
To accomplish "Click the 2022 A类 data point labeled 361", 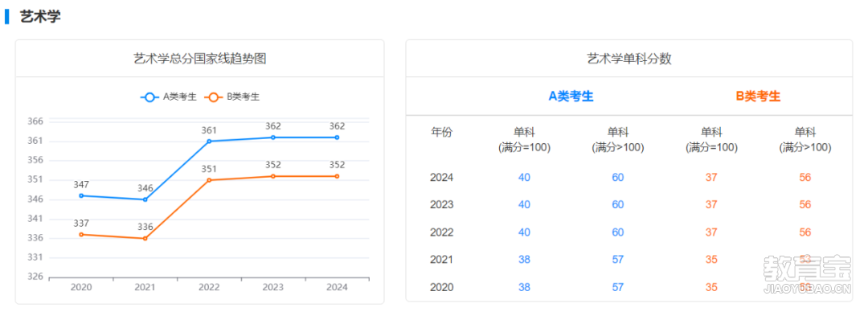I will 209,142.
